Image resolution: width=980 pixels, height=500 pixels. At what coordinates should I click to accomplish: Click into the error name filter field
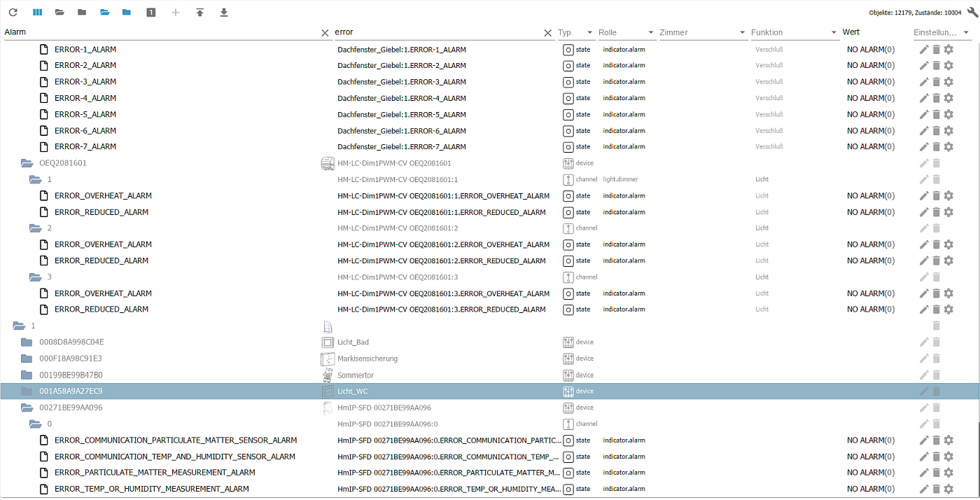pyautogui.click(x=438, y=32)
